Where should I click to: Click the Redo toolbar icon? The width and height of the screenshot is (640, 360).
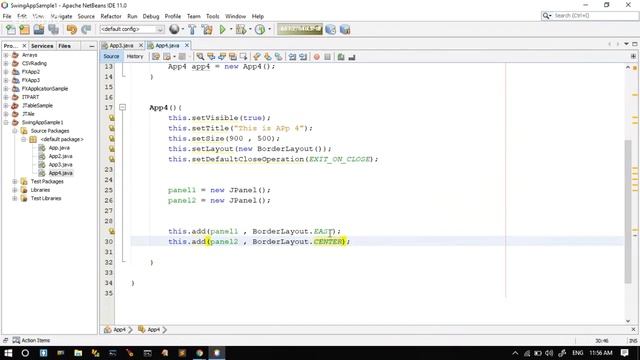pos(86,29)
